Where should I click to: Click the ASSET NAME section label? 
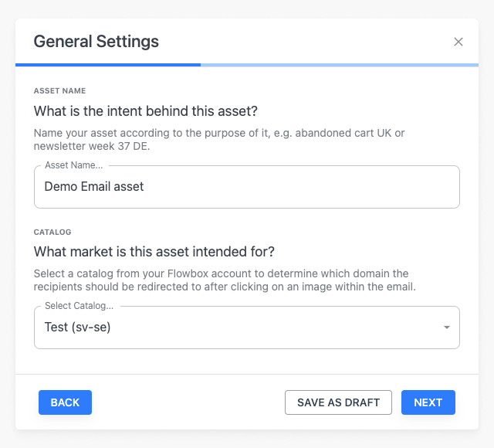coord(60,91)
